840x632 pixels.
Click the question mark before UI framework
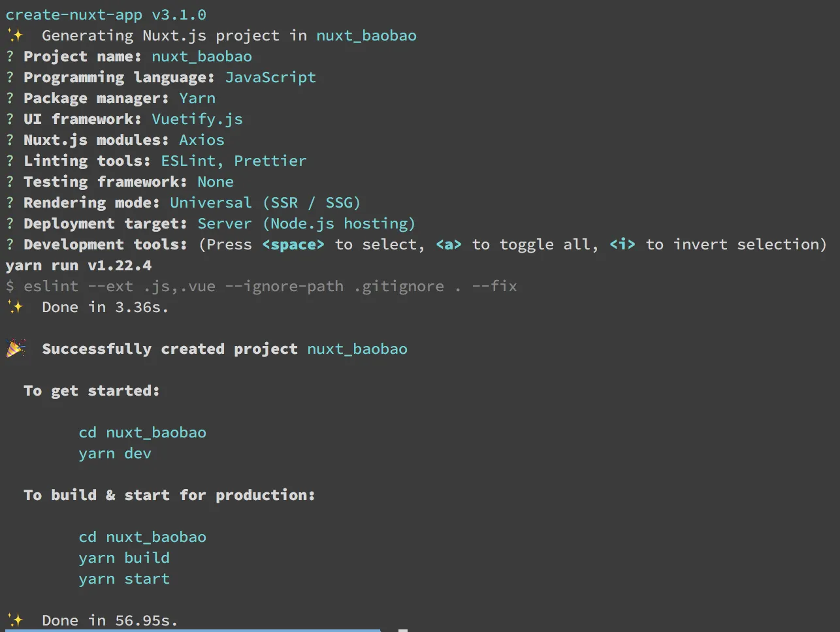coord(10,119)
